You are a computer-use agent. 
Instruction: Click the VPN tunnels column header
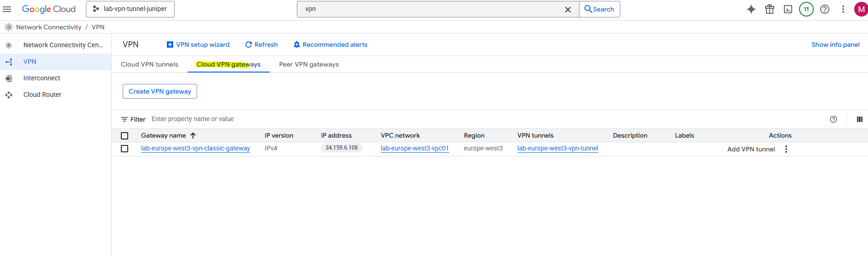(x=535, y=135)
